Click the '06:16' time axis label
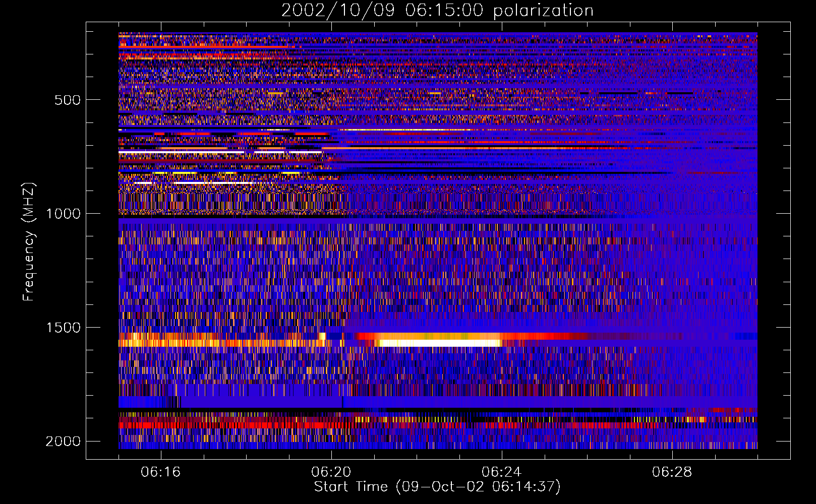This screenshot has width=816, height=504. click(161, 472)
